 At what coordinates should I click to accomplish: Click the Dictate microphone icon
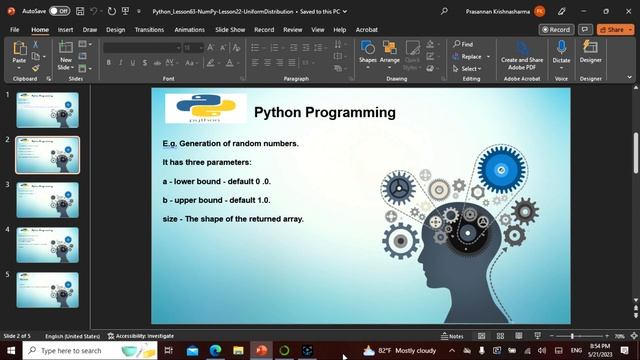click(561, 48)
